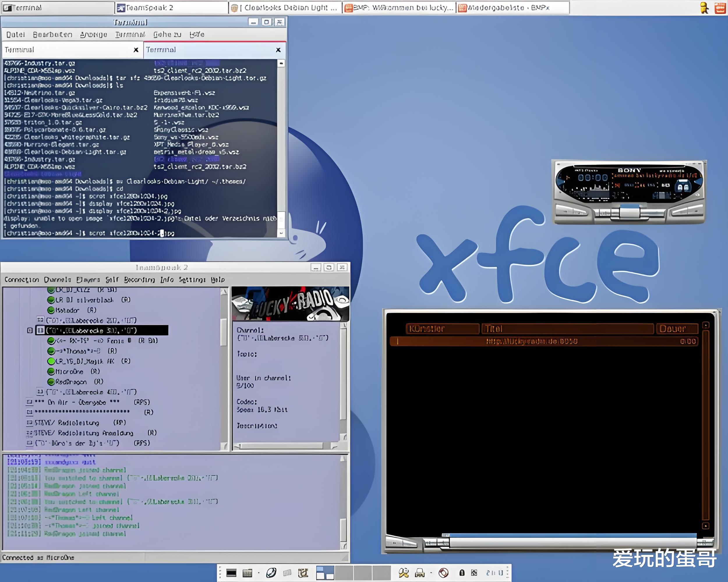Open the Info menu in TeamSpeak 2
The width and height of the screenshot is (728, 582).
pos(167,280)
